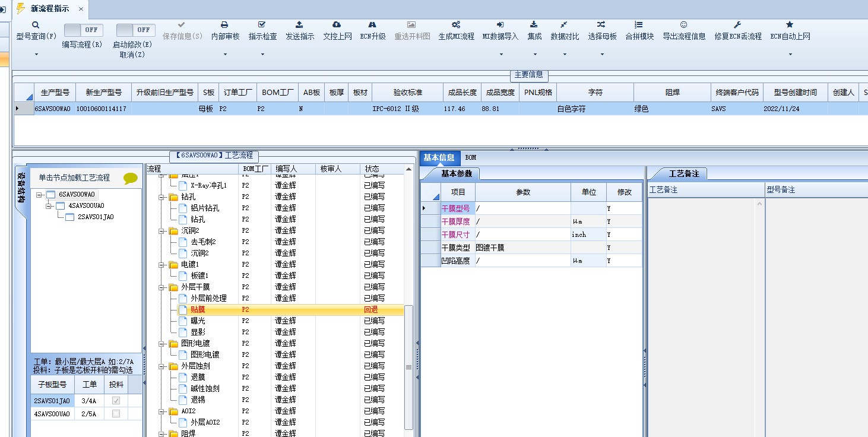868x437 pixels.
Task: Click the 干膜型号 parameter value field
Action: coord(522,208)
